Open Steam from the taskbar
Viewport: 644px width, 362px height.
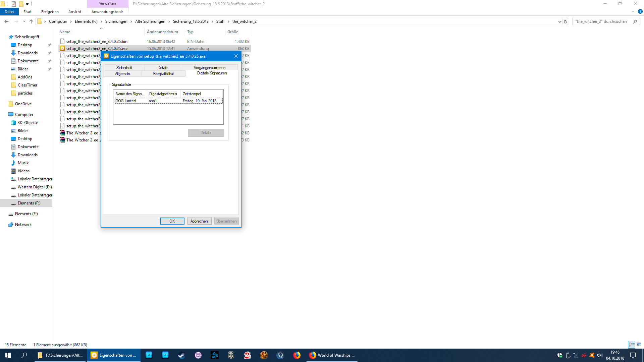[181, 355]
